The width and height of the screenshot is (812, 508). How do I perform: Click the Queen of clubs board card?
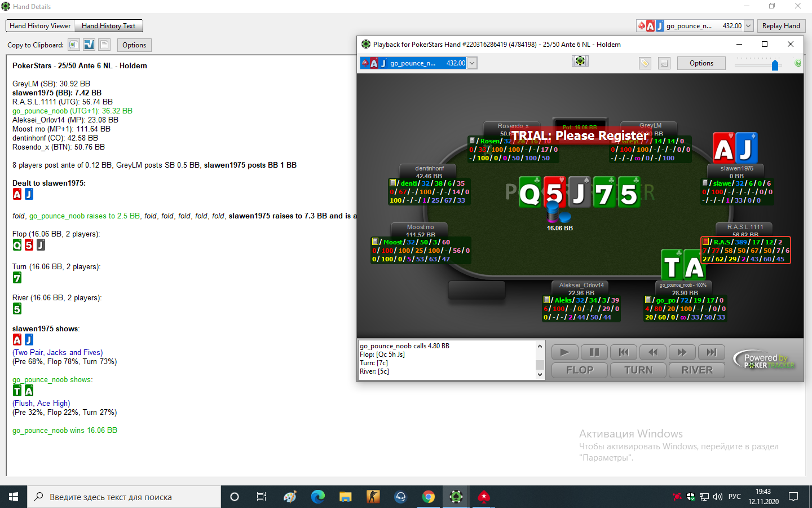tap(530, 192)
